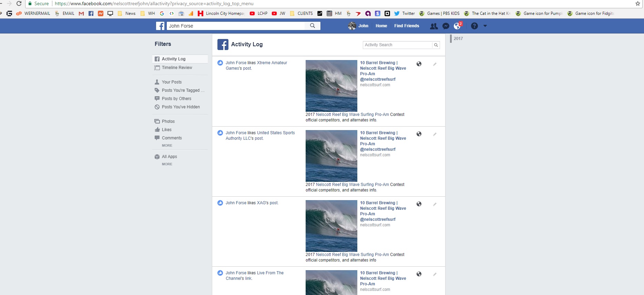Open the Lincoln City Homepage bookmark

[221, 13]
